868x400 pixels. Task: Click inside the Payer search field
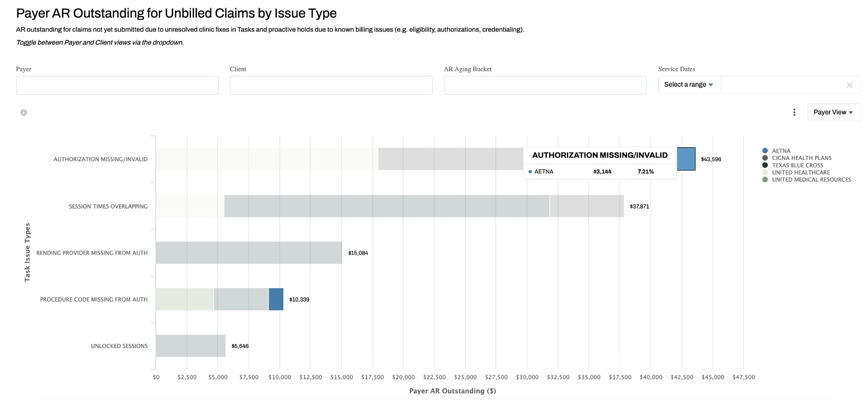(x=117, y=85)
